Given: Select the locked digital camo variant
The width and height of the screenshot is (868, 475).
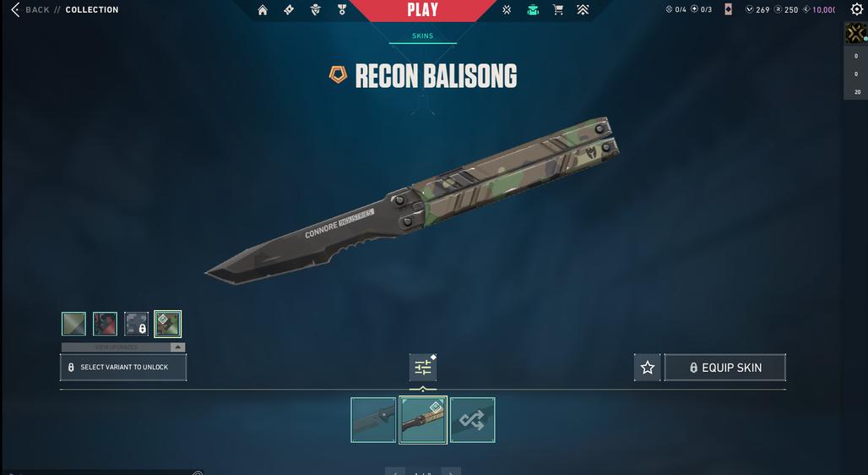Looking at the screenshot, I should tap(136, 324).
